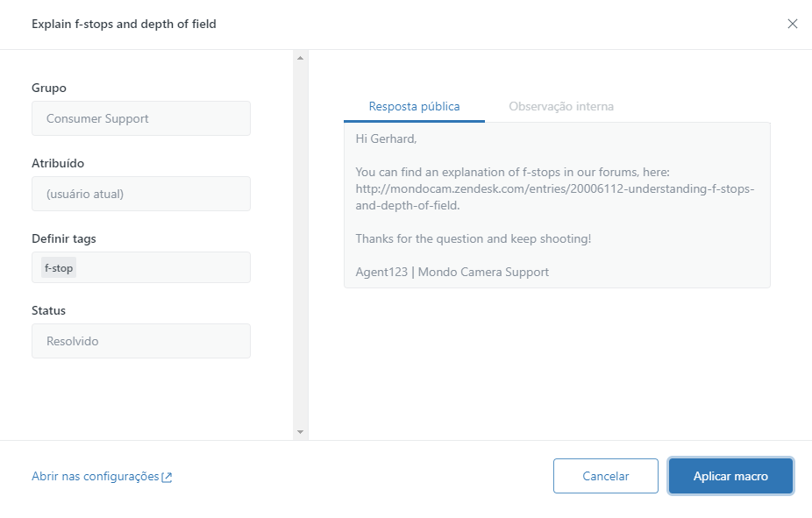812x518 pixels.
Task: Select the f-stop tag chip
Action: (59, 268)
